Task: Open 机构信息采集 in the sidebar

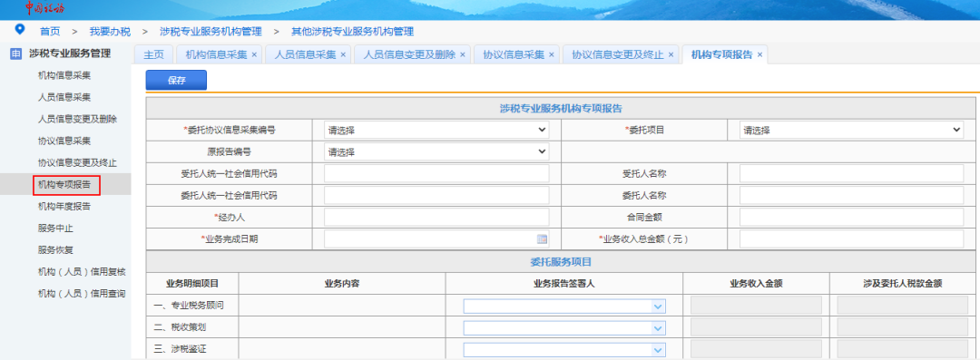Action: coord(64,75)
